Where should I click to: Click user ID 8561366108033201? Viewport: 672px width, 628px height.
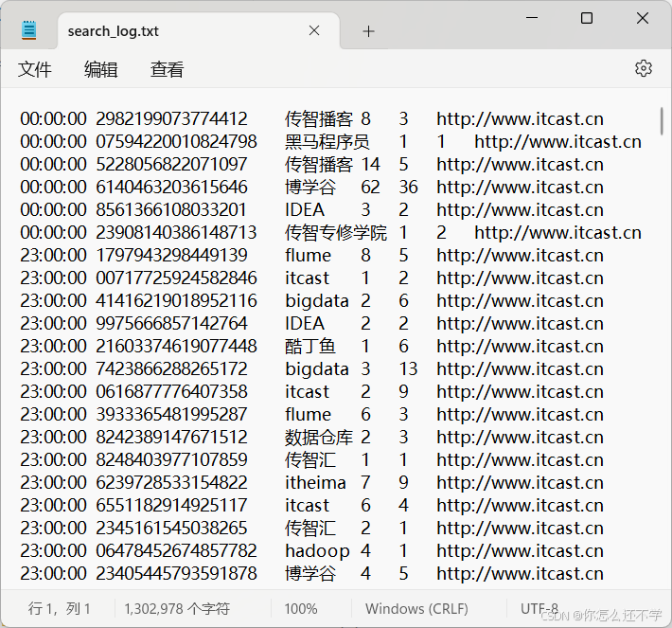pyautogui.click(x=171, y=209)
